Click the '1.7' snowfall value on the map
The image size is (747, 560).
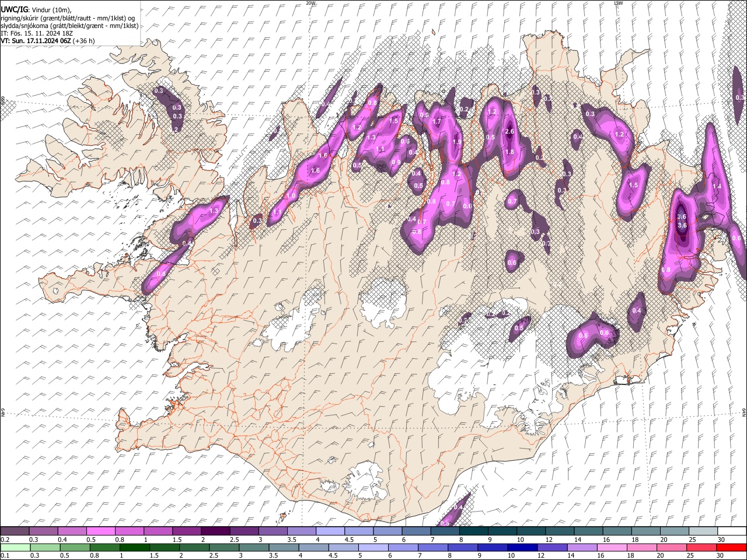(x=437, y=121)
